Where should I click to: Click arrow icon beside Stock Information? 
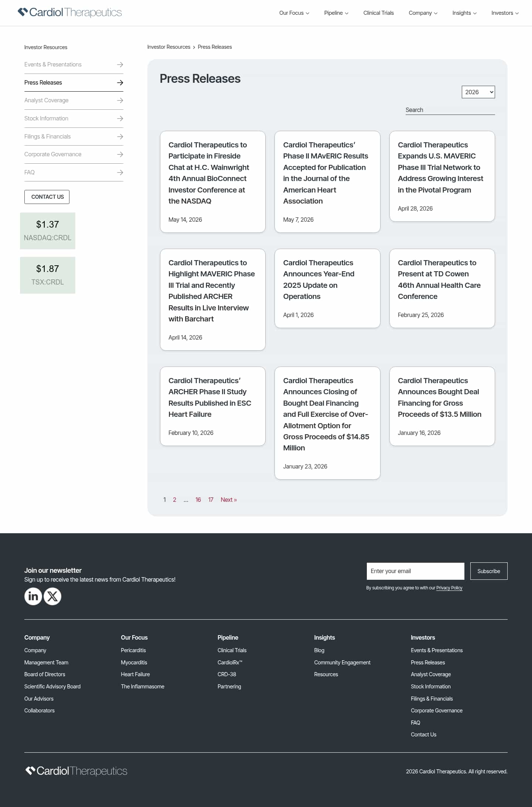tap(120, 119)
